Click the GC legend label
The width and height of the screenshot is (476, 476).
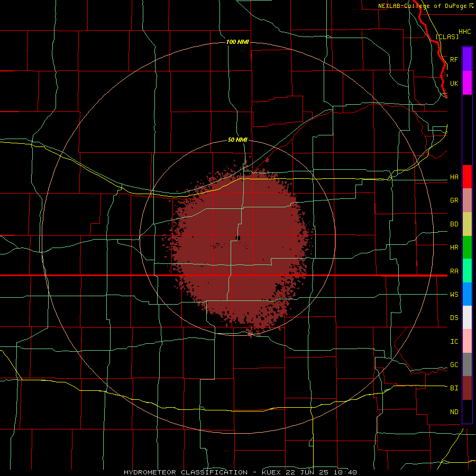[454, 365]
